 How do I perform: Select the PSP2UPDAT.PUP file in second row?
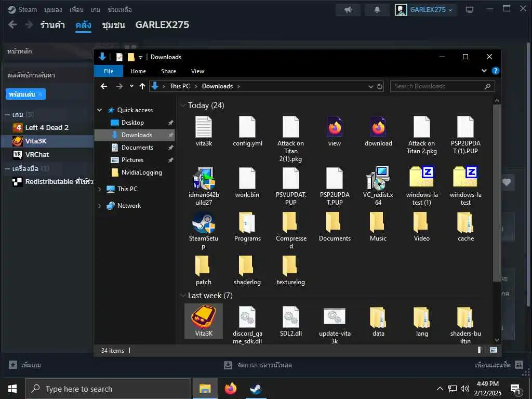point(335,187)
